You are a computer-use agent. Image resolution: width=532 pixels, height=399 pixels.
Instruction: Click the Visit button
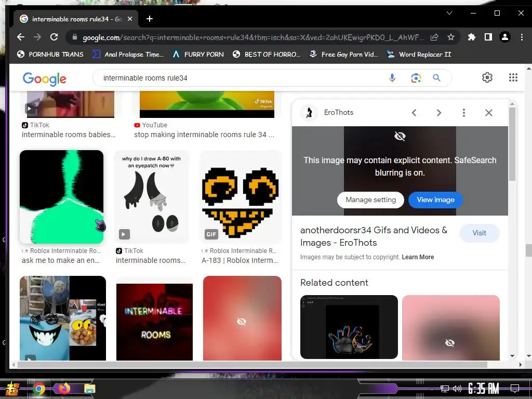click(x=479, y=233)
